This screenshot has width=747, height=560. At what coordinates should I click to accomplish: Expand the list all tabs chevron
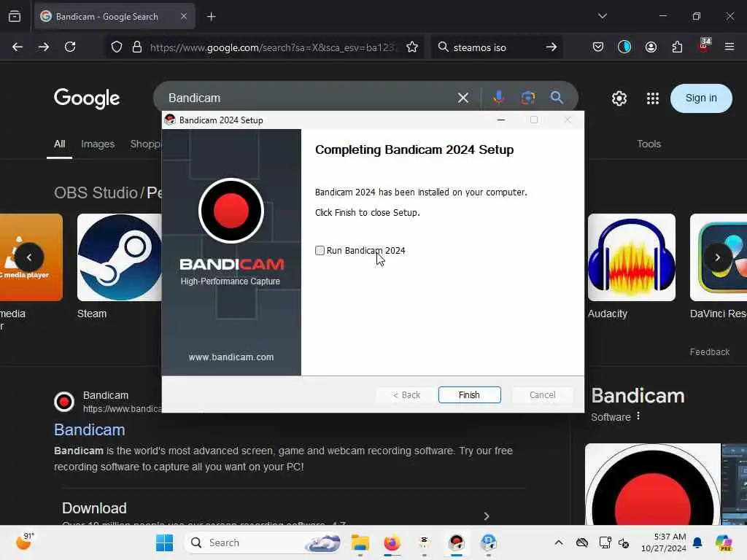pyautogui.click(x=603, y=16)
